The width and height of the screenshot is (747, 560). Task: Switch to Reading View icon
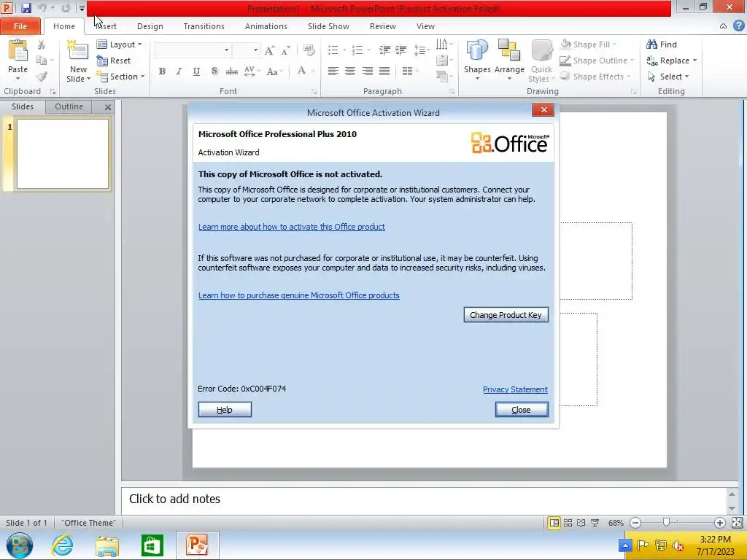click(x=581, y=523)
